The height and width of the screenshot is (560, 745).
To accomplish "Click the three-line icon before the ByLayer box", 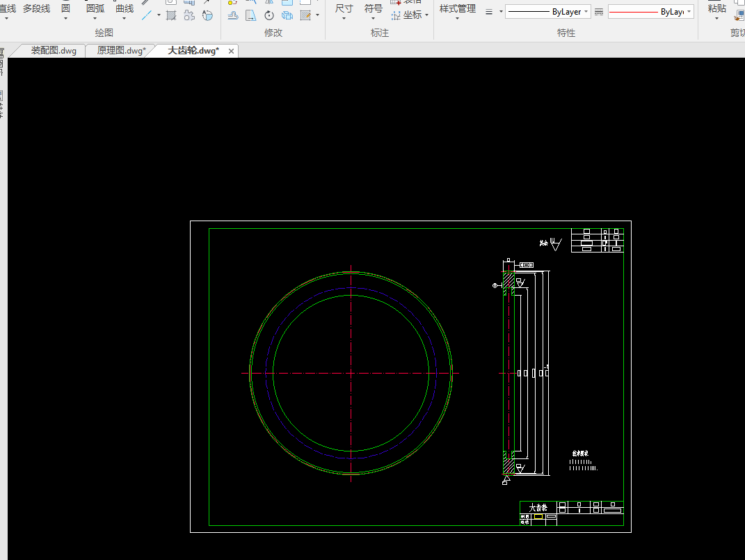I will (489, 12).
